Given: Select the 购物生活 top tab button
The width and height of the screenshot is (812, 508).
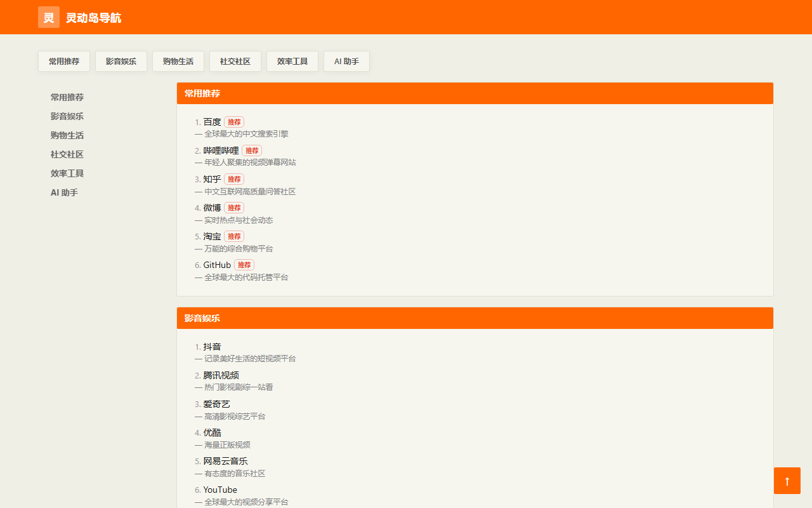Looking at the screenshot, I should [x=178, y=62].
